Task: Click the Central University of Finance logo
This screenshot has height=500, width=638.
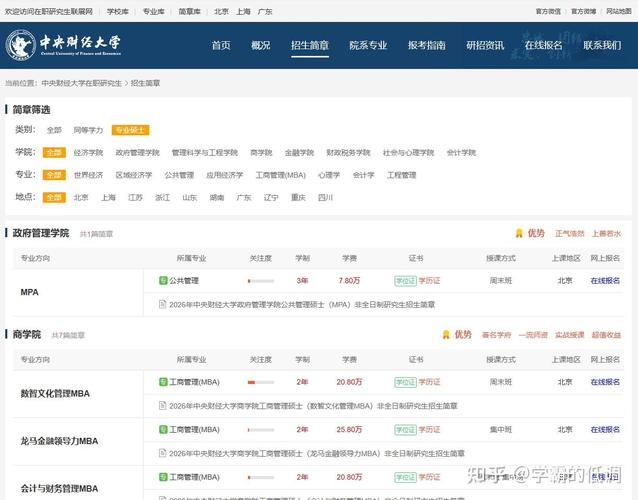Action: click(63, 45)
